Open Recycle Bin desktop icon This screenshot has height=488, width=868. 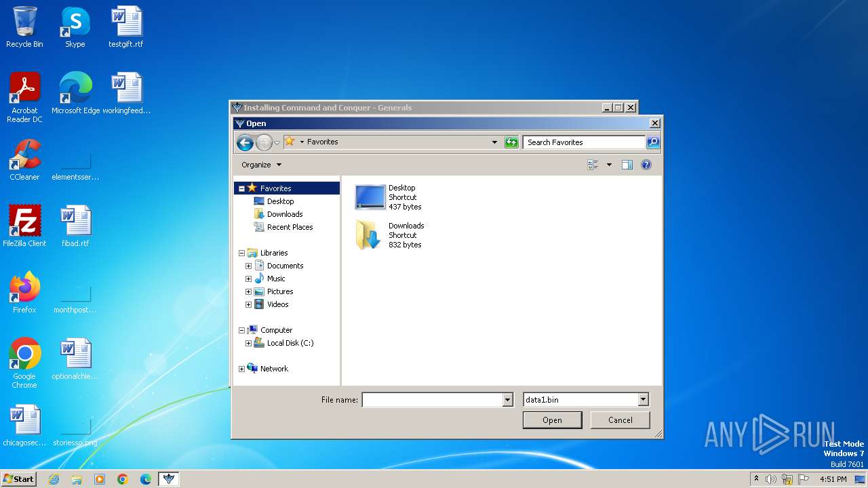(24, 28)
